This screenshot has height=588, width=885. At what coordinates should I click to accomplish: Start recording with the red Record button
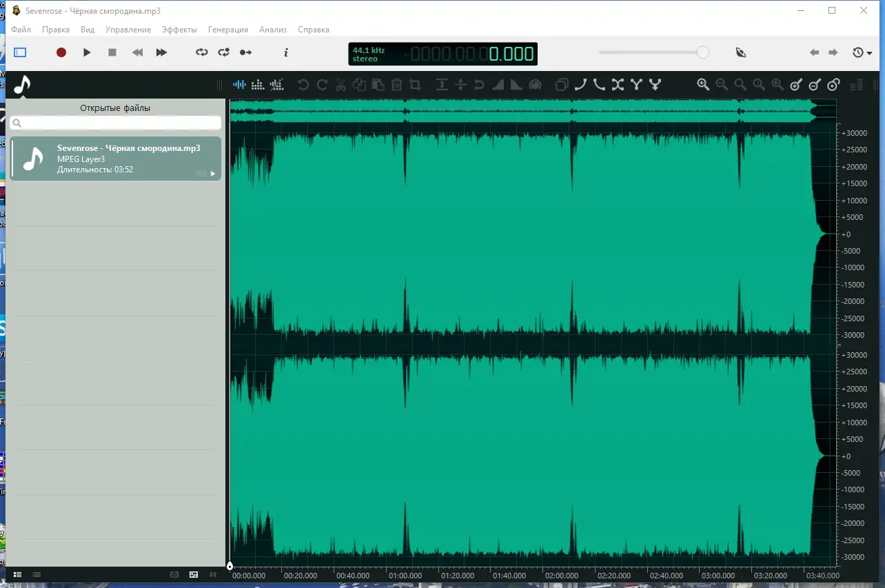pos(61,52)
